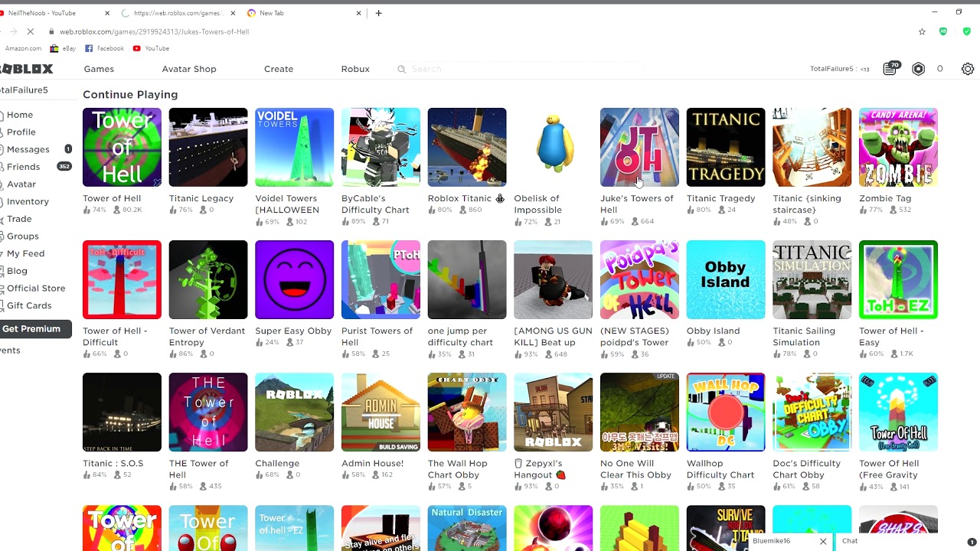Open the Profile sidebar link
980x551 pixels.
click(x=21, y=132)
